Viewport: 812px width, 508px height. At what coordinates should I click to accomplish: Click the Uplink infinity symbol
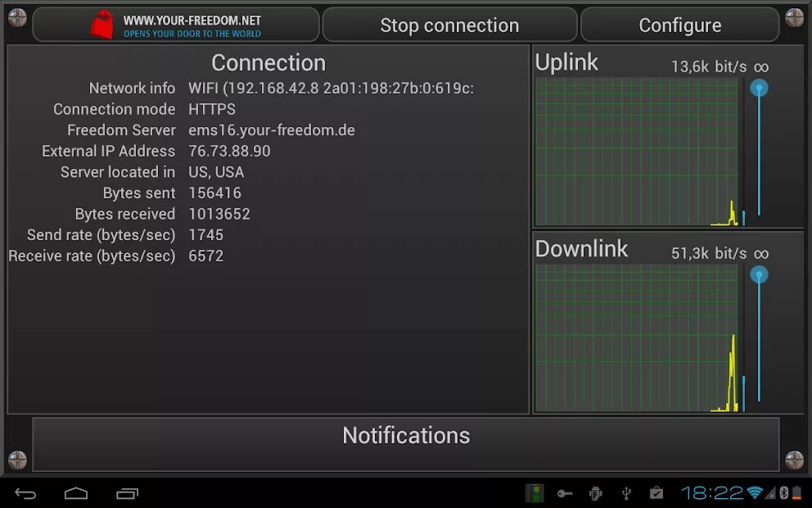point(761,67)
